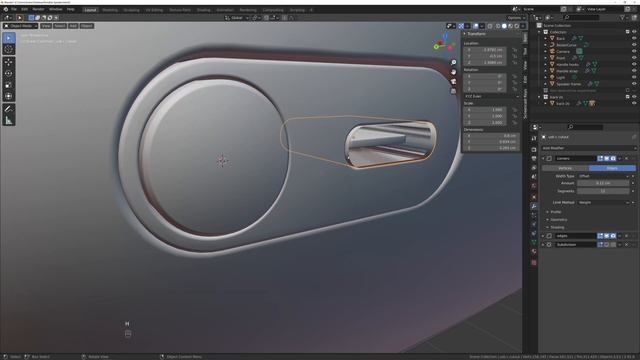
Task: Open the Object properties tab icon
Action: (534, 197)
